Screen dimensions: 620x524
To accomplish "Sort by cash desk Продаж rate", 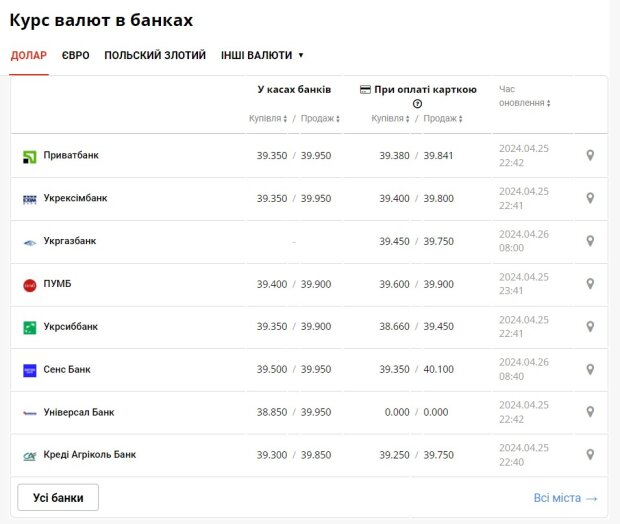I will [x=320, y=118].
